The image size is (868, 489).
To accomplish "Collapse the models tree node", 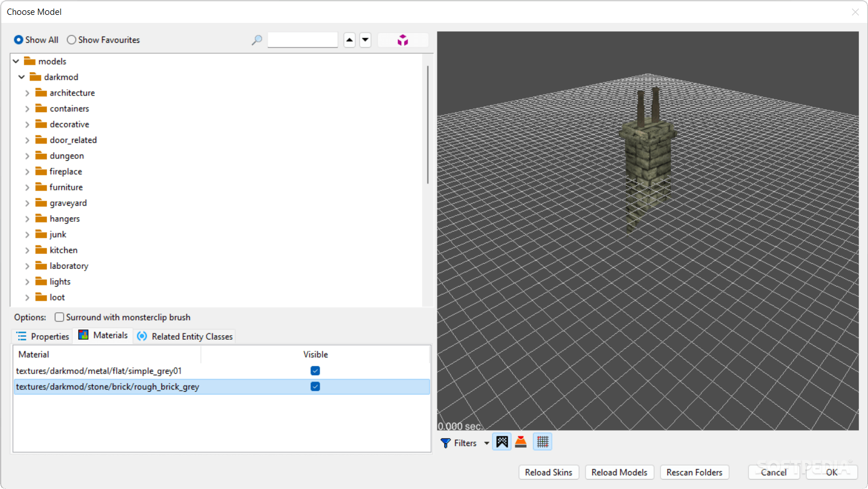I will click(16, 61).
